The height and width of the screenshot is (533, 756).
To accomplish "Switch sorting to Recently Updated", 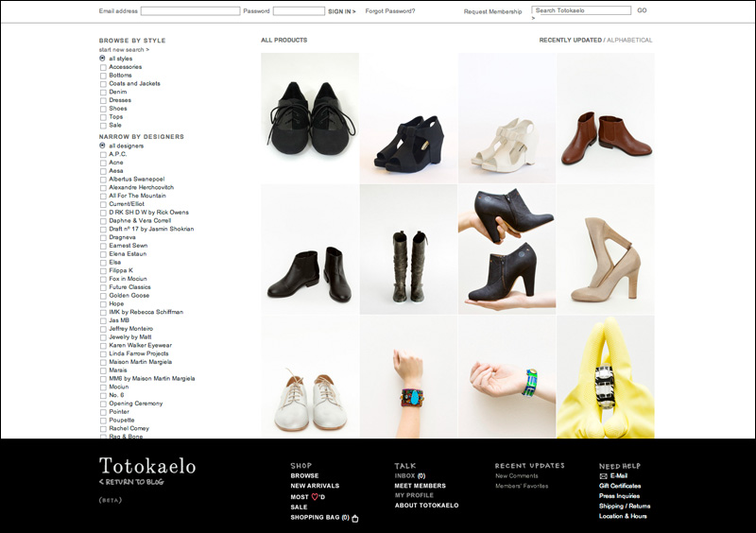I will tap(570, 41).
